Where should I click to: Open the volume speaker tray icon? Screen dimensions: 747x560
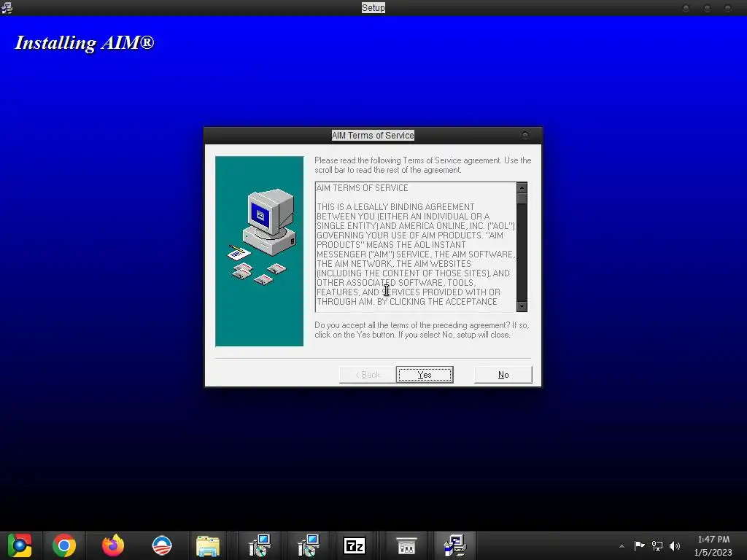pos(675,545)
